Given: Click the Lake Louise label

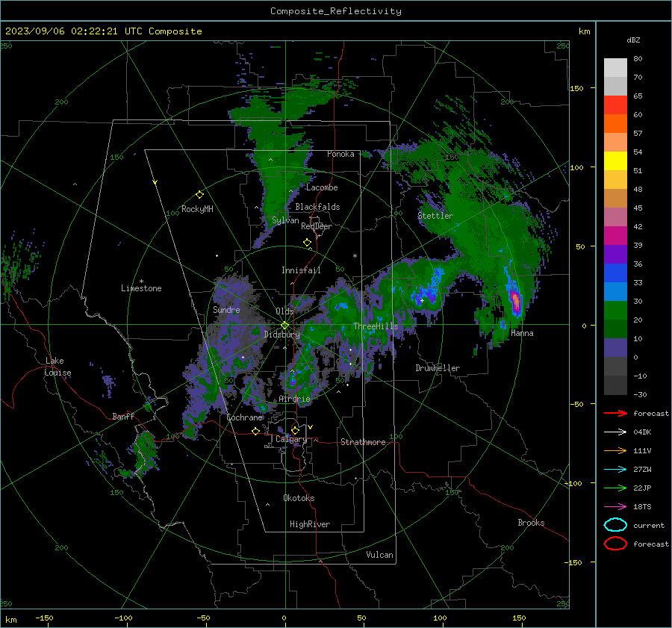Looking at the screenshot, I should click(57, 367).
